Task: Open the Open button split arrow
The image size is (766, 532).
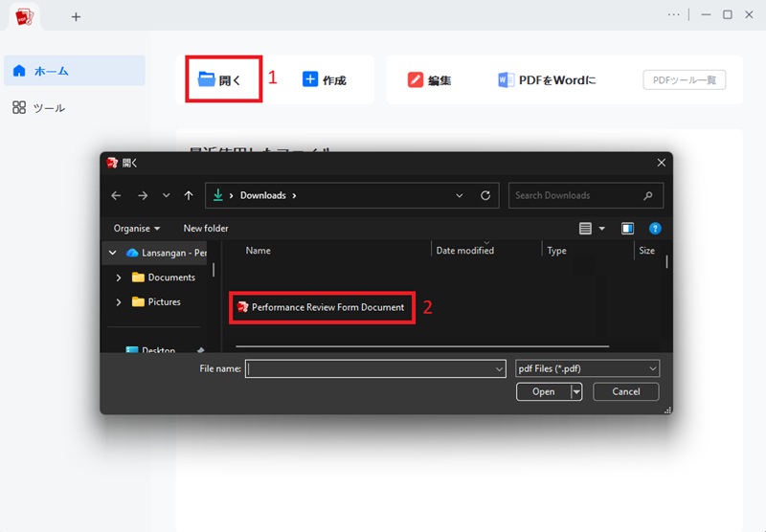Action: 576,392
